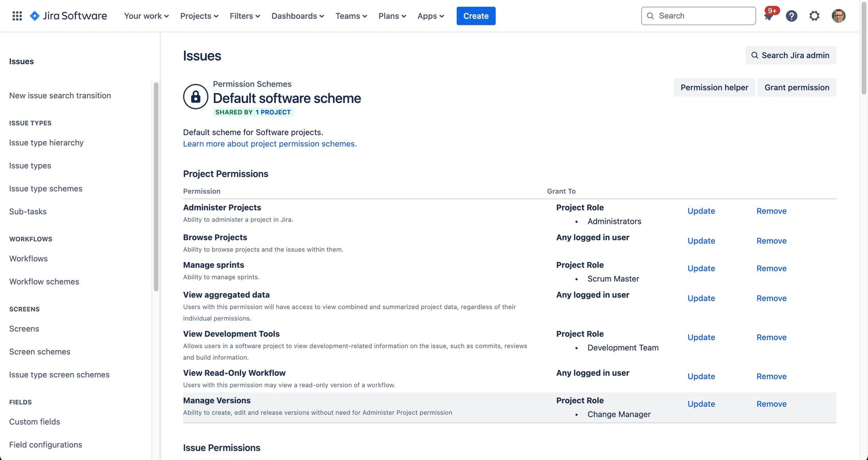868x460 pixels.
Task: Remove the View Development Tools permission
Action: [771, 337]
